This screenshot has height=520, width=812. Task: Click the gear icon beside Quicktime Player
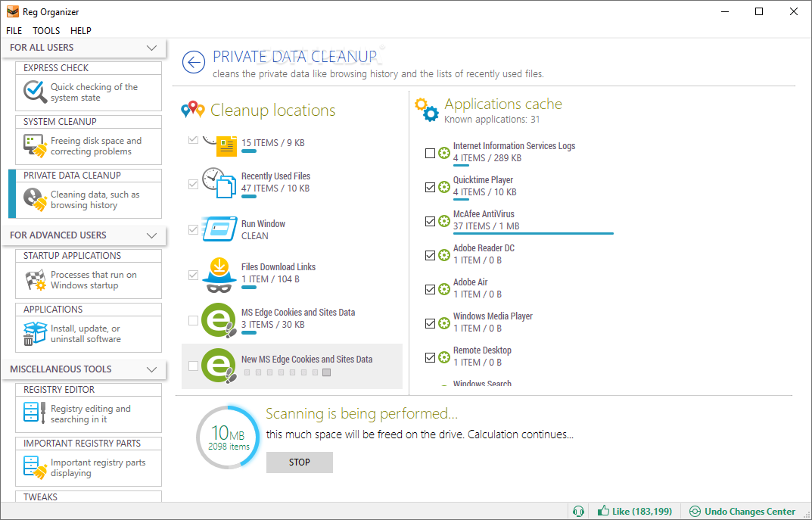click(443, 187)
